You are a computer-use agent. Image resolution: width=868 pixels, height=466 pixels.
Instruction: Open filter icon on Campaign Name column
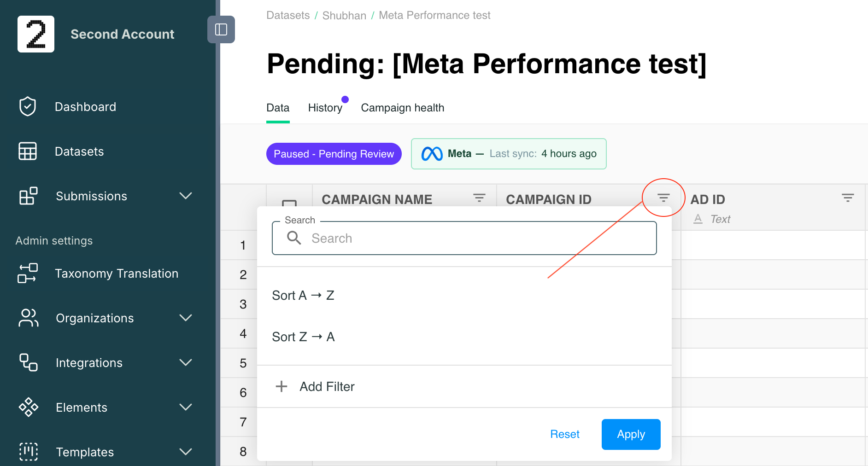coord(479,198)
